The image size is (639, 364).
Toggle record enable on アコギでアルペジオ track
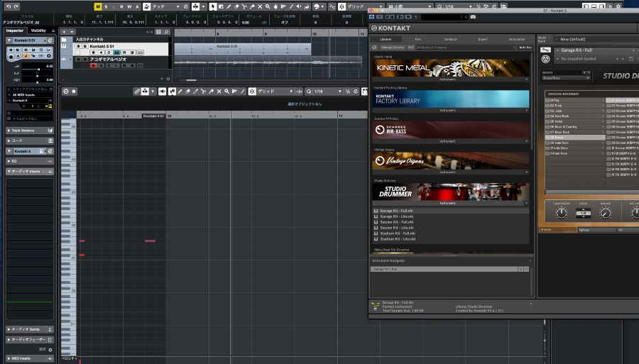pos(93,65)
